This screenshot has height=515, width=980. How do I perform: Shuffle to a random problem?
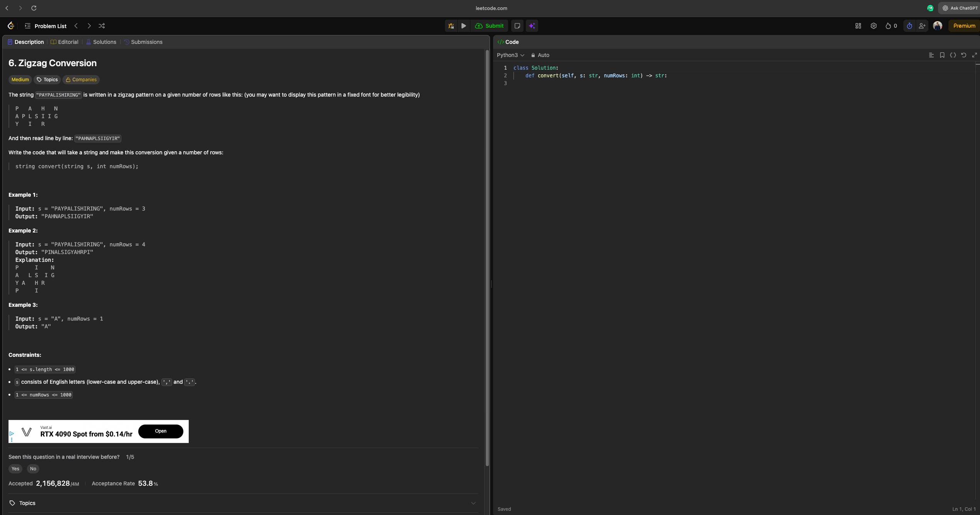pyautogui.click(x=102, y=26)
